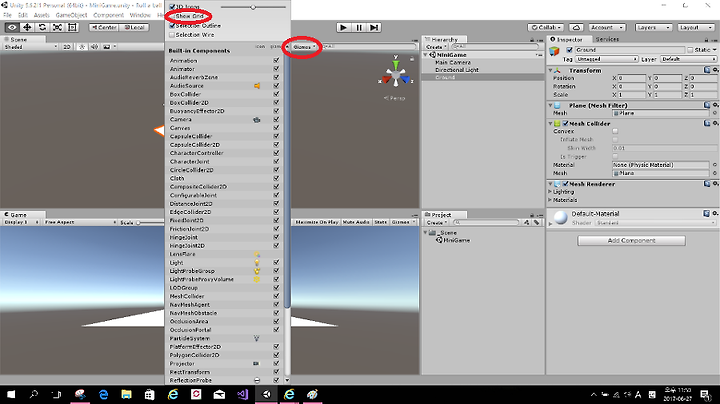Expand the Lighting section

(x=550, y=192)
